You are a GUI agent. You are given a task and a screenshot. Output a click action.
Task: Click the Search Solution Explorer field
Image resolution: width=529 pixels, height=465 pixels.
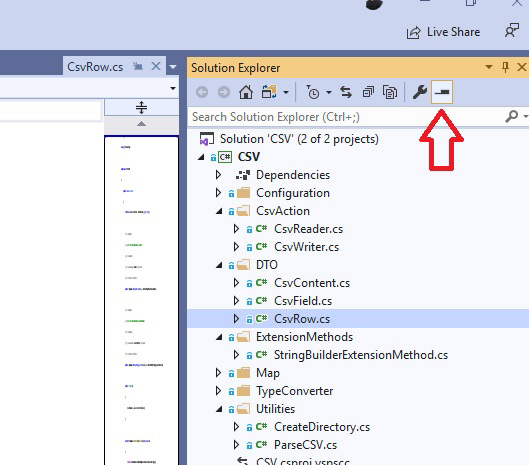(344, 117)
